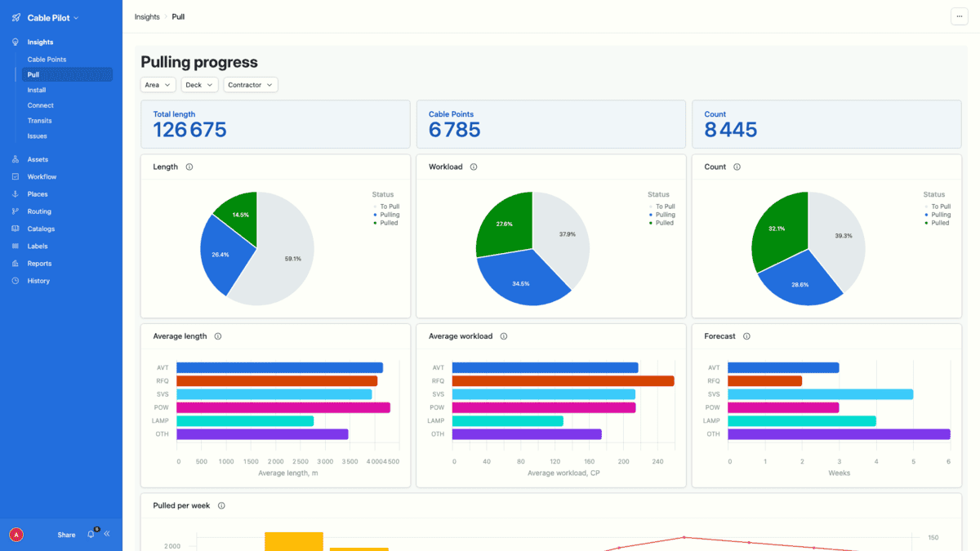Select Transits under Insights
Image resolution: width=980 pixels, height=551 pixels.
pyautogui.click(x=39, y=121)
